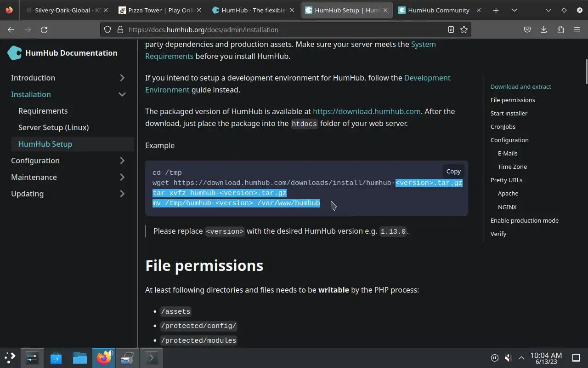The width and height of the screenshot is (588, 368).
Task: Jump to Pretty URLs section
Action: [x=506, y=180]
